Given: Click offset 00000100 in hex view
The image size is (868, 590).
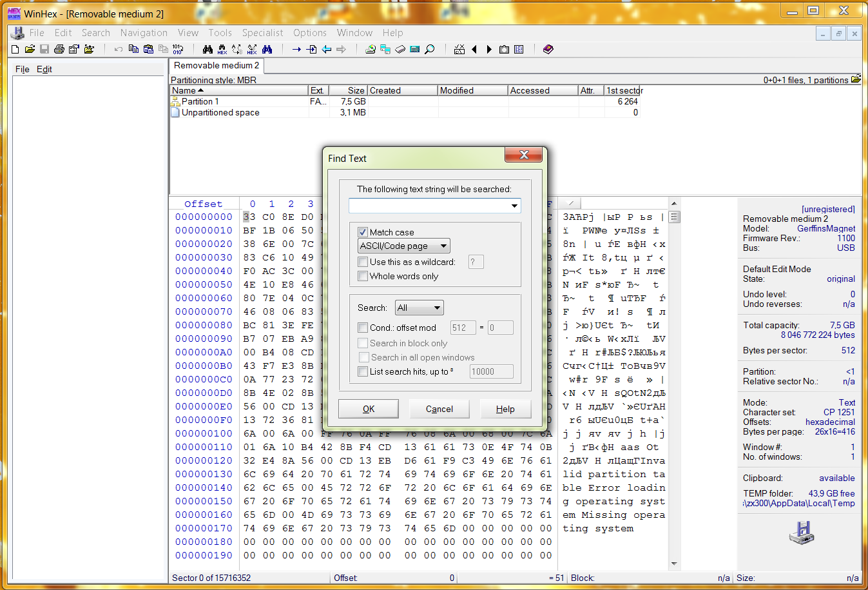Looking at the screenshot, I should [204, 433].
